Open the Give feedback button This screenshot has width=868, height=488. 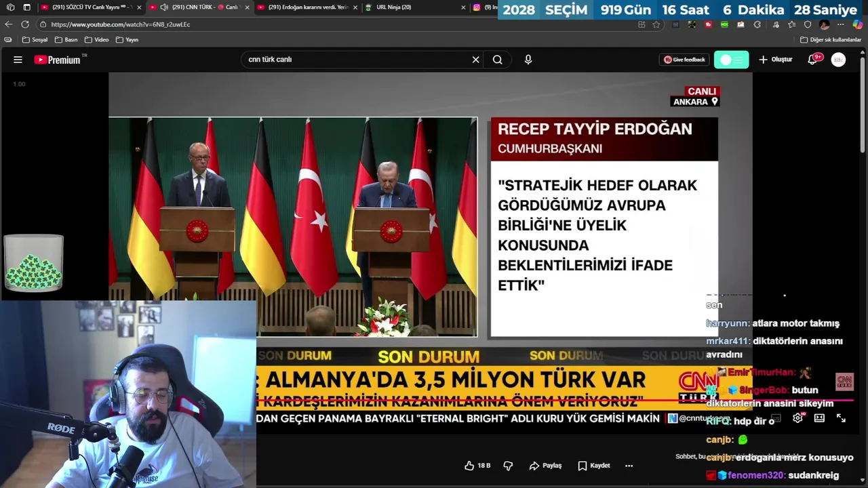(x=684, y=60)
